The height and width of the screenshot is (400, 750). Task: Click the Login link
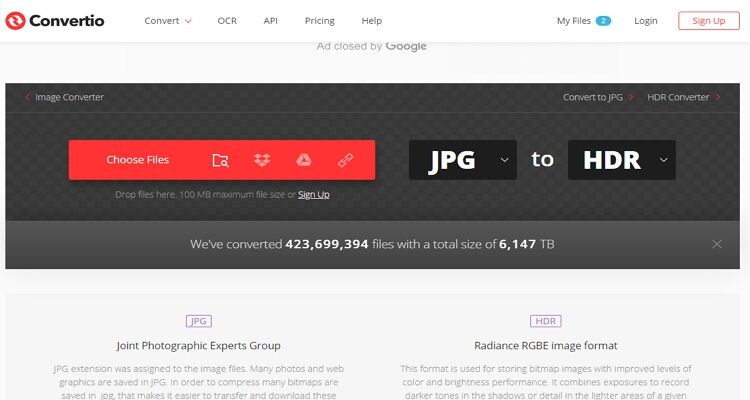pos(646,21)
